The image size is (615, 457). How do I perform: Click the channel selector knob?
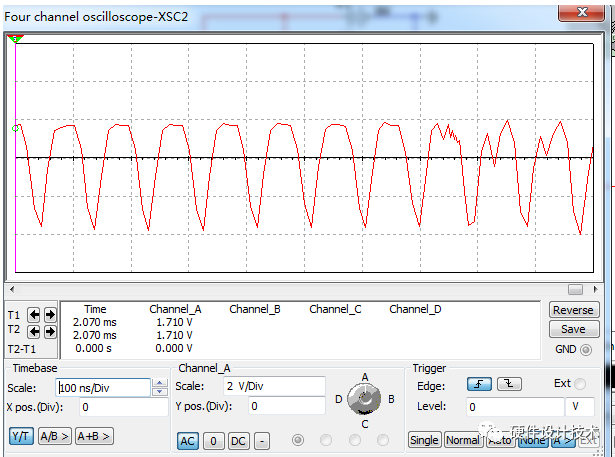(x=364, y=399)
